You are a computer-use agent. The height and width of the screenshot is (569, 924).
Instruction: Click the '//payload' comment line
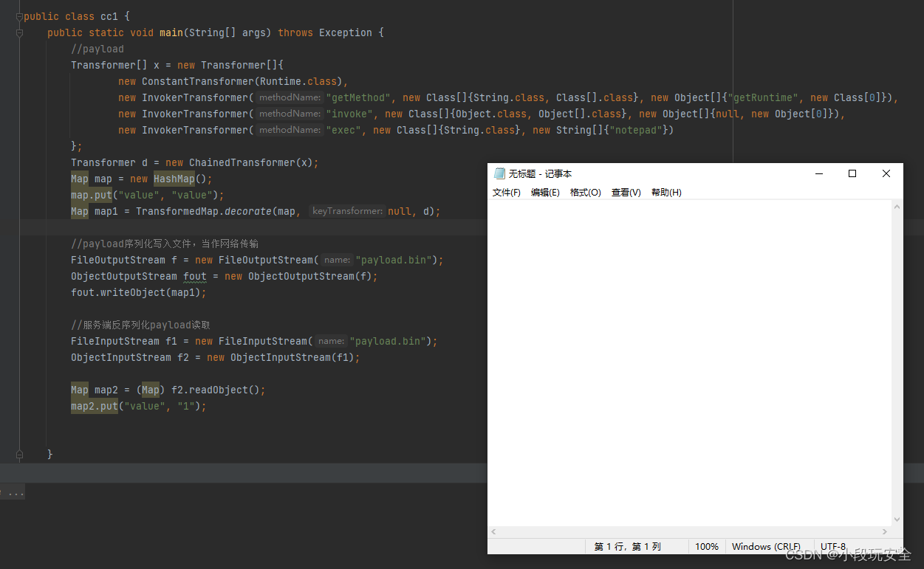(x=97, y=49)
